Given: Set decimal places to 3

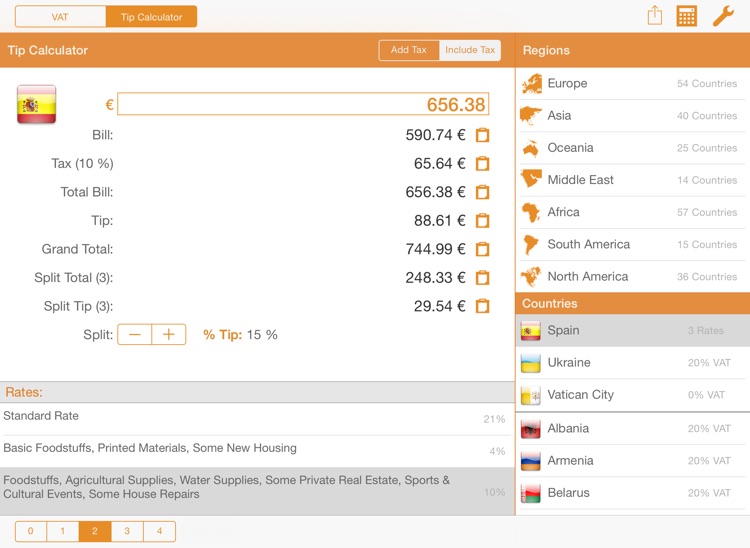Looking at the screenshot, I should [127, 531].
